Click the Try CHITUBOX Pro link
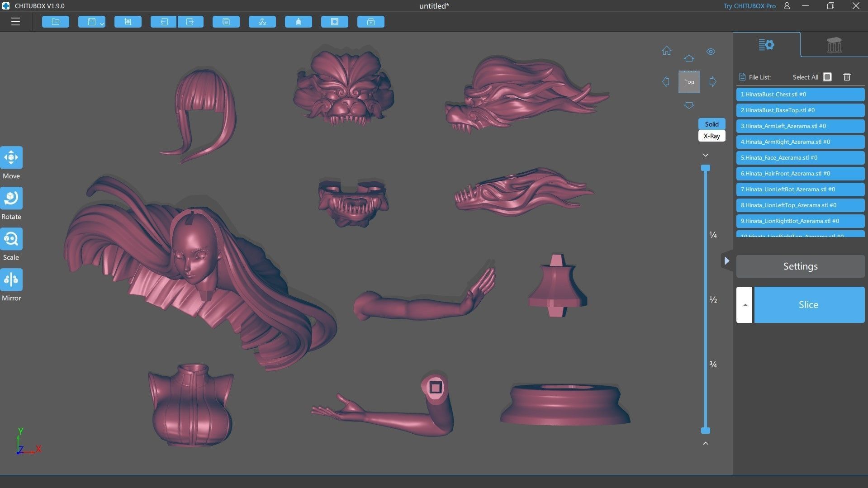This screenshot has height=488, width=868. click(749, 6)
